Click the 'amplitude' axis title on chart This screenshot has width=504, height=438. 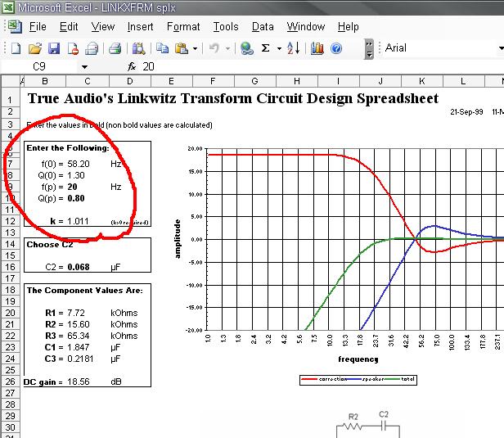click(x=178, y=239)
